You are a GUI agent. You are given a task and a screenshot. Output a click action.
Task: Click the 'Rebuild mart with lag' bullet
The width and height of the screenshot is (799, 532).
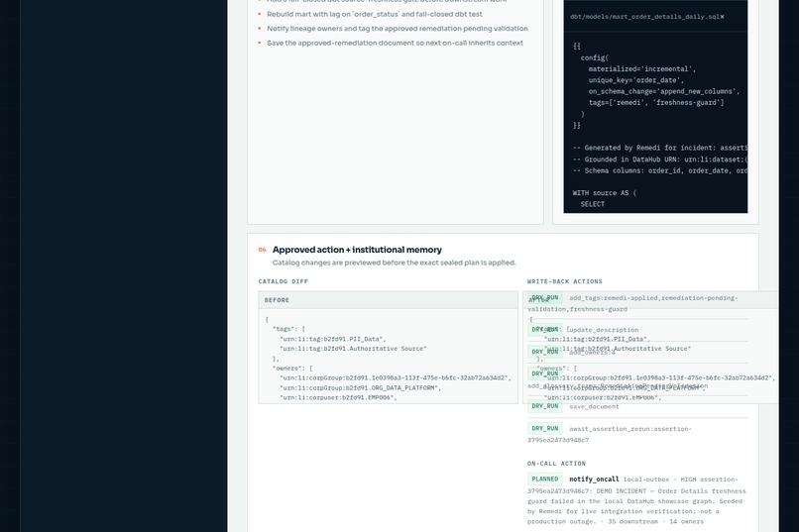point(374,14)
